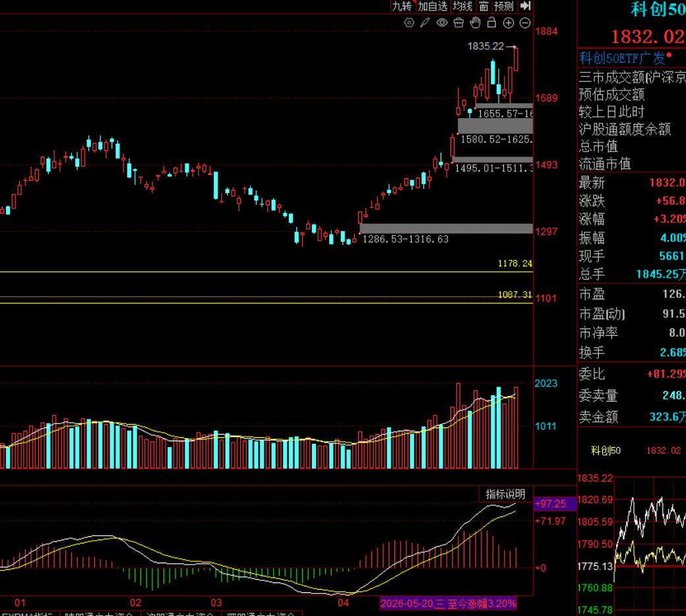Image resolution: width=686 pixels, height=616 pixels.
Task: Select the 预测 forecast tab
Action: pyautogui.click(x=504, y=7)
